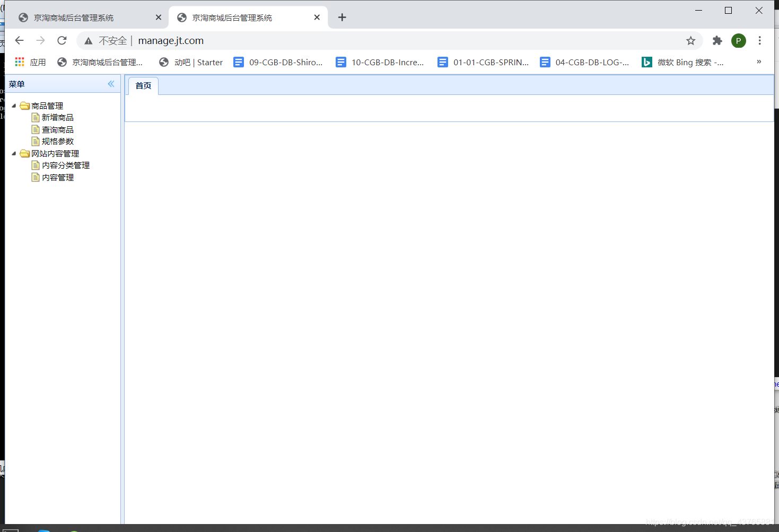The image size is (779, 532).
Task: Open bookmark 动吧 | Starter
Action: [x=191, y=62]
